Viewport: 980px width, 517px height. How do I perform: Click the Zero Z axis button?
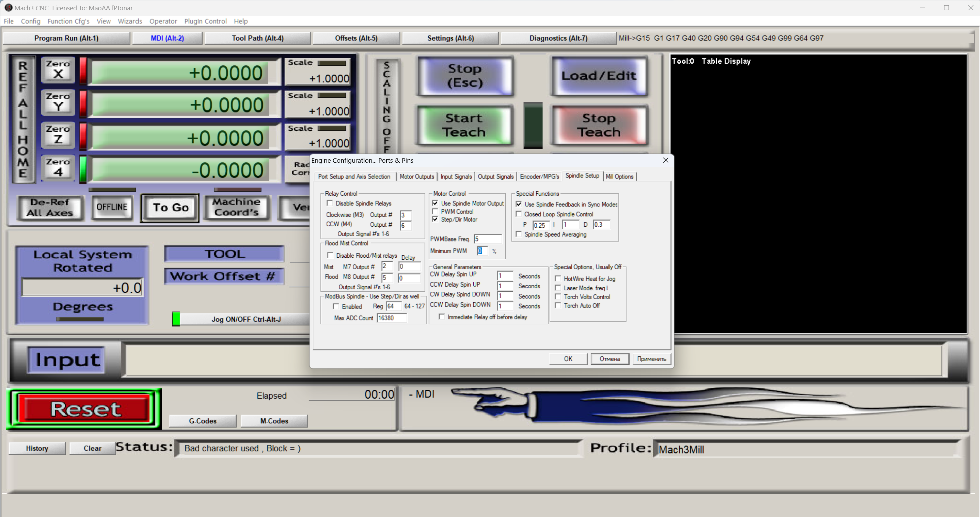(58, 135)
